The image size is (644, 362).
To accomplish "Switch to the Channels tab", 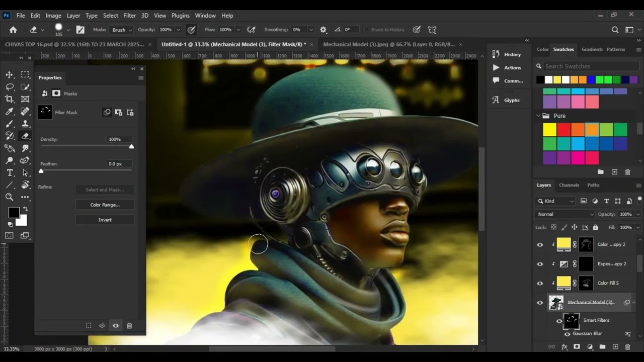I will coord(569,185).
